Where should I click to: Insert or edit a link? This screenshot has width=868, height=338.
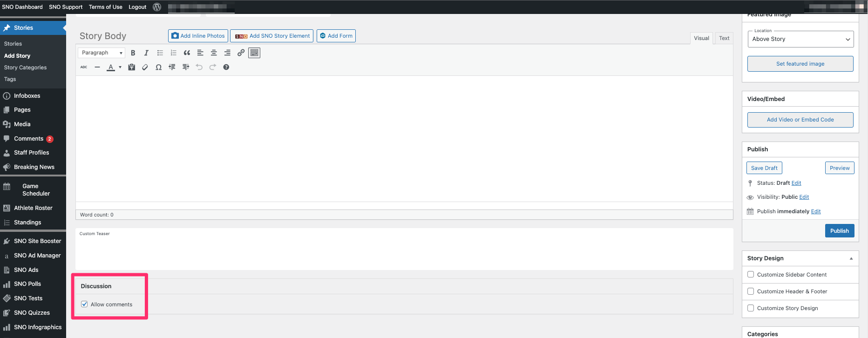(x=241, y=53)
